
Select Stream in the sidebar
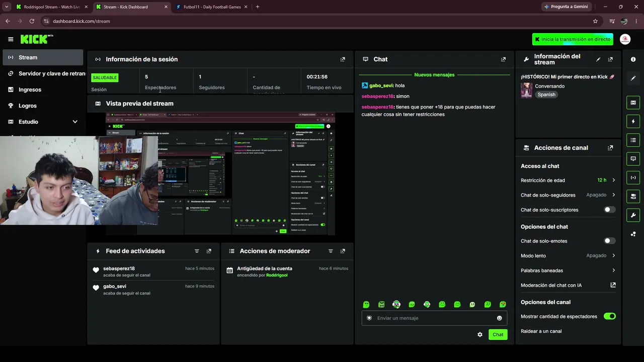tap(43, 57)
